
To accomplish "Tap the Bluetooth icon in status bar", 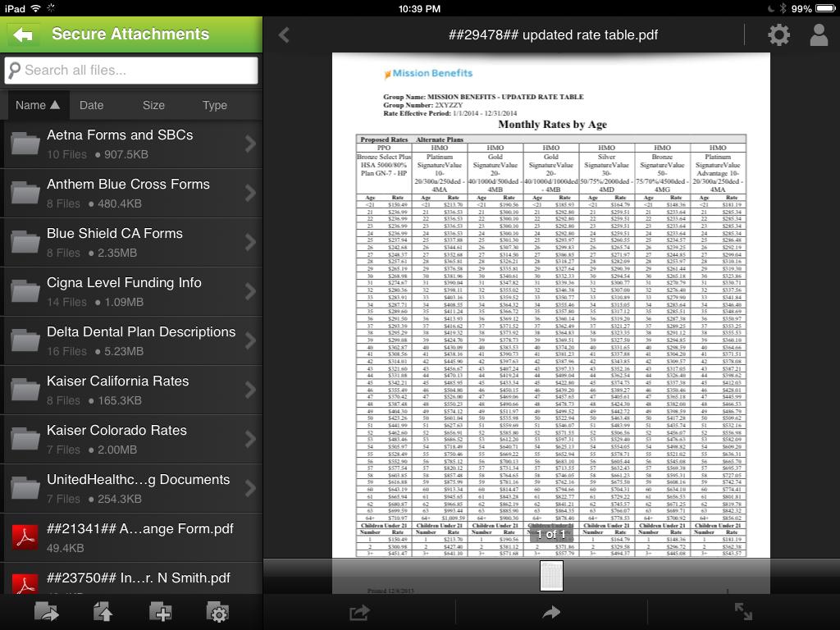I will coord(783,8).
